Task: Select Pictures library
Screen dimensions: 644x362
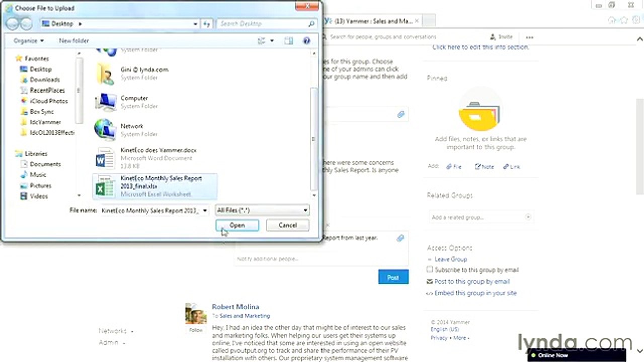Action: tap(40, 186)
